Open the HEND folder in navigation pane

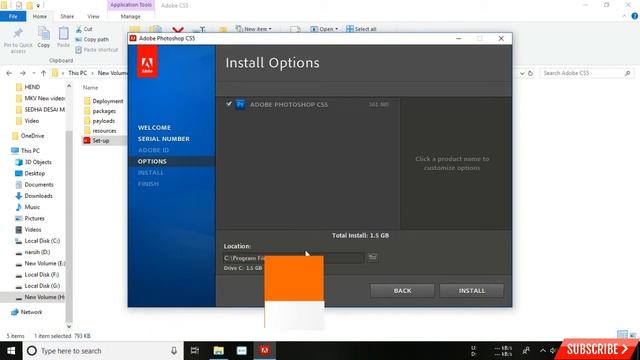28,87
